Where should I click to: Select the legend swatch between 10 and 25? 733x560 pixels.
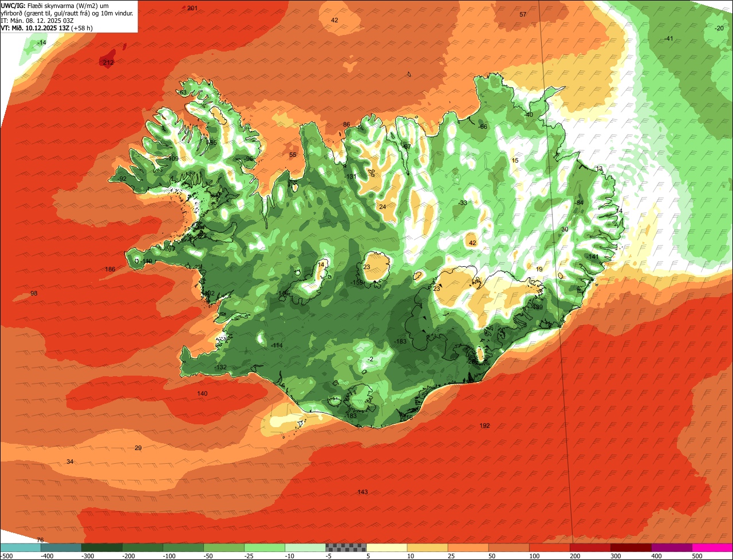click(x=427, y=547)
